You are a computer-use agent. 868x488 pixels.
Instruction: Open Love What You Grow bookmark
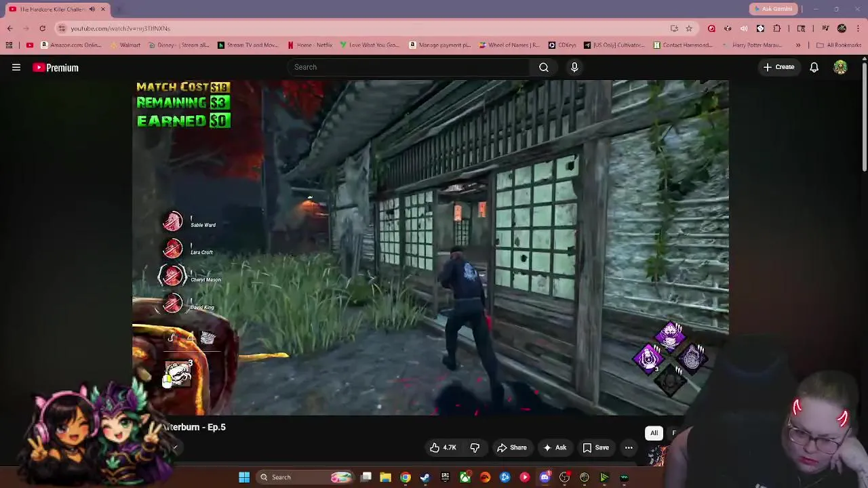pyautogui.click(x=369, y=45)
